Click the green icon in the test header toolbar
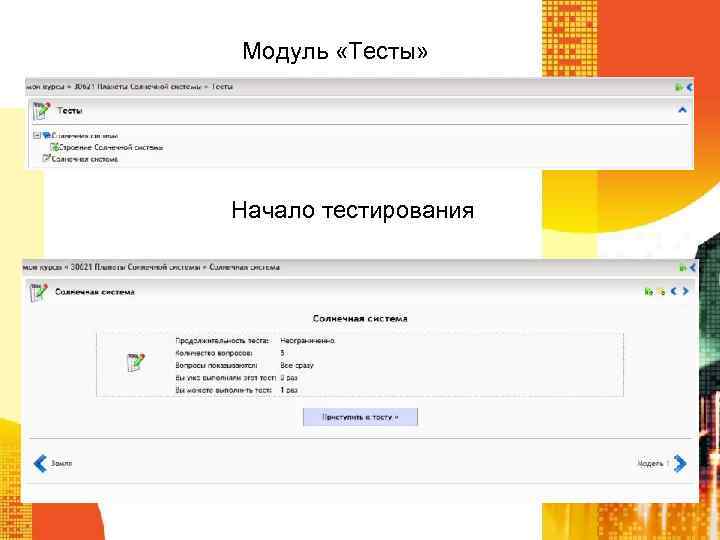The width and height of the screenshot is (720, 540). point(648,292)
